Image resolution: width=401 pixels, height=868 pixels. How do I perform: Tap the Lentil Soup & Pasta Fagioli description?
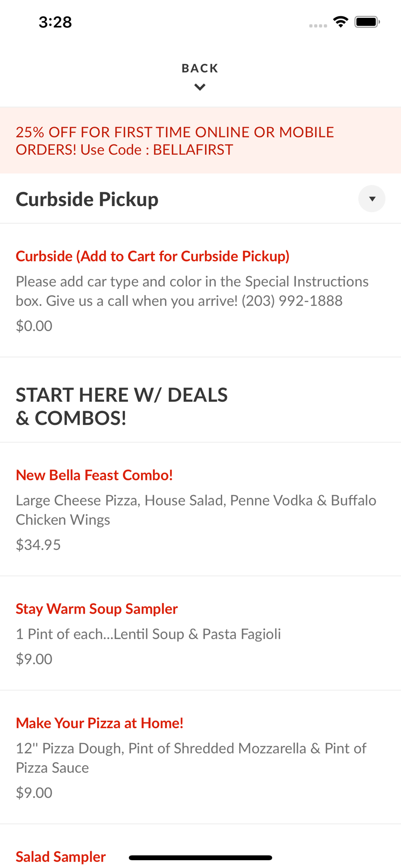(148, 634)
